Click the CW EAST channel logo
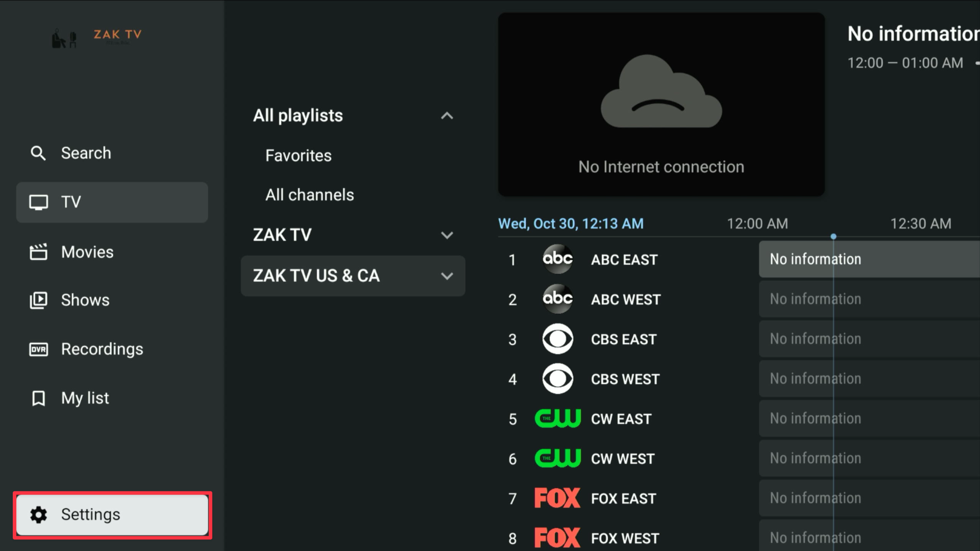This screenshot has height=551, width=980. point(557,418)
